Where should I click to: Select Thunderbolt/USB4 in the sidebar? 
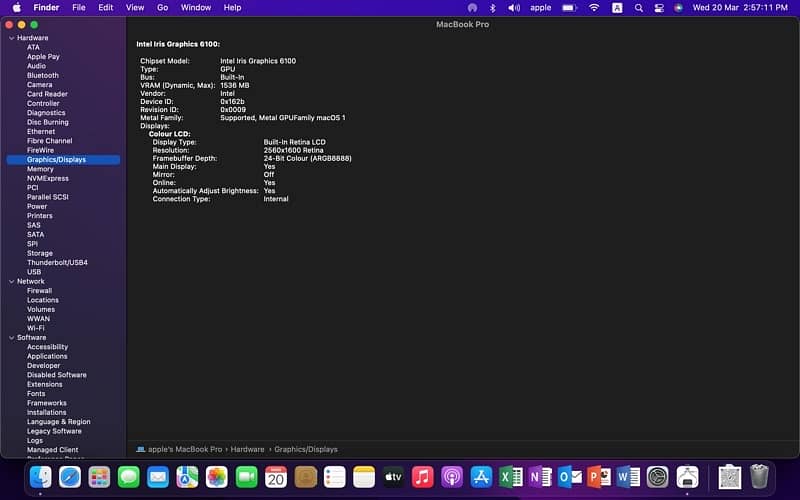pyautogui.click(x=57, y=262)
